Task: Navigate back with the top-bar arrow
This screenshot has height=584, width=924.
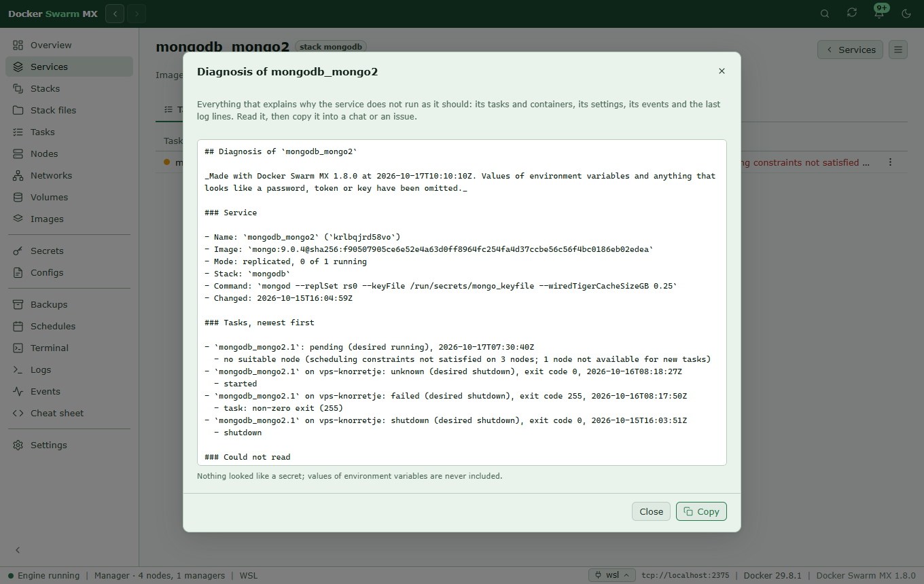Action: [x=115, y=14]
